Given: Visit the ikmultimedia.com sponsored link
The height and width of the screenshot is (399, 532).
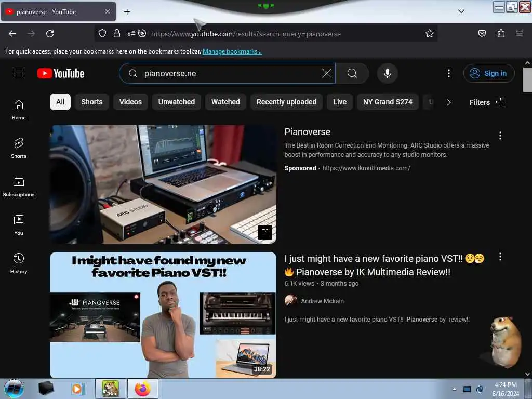Looking at the screenshot, I should 366,168.
